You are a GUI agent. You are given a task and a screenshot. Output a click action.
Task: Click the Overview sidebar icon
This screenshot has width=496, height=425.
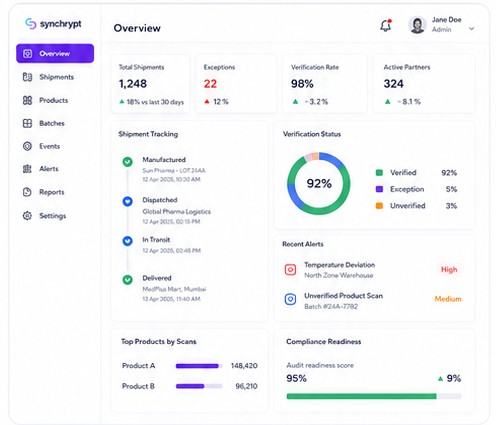coord(28,53)
